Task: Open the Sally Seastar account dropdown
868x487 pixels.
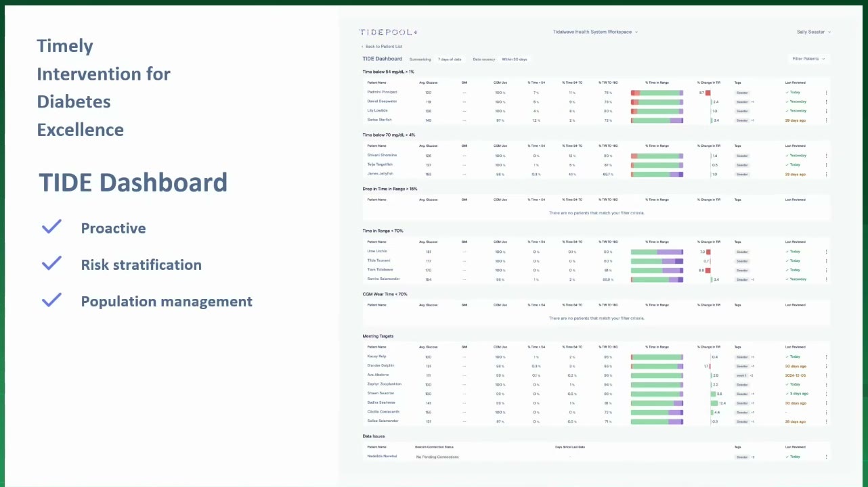Action: point(814,32)
